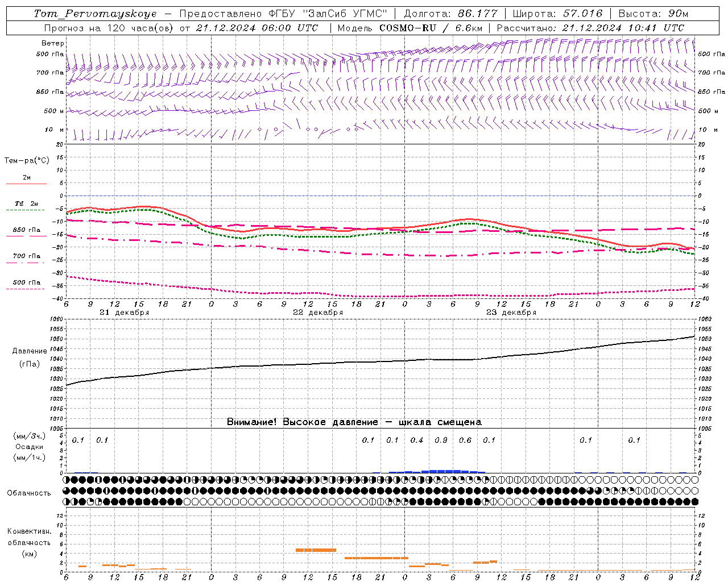728x582 pixels.
Task: Click the "Облачность" cloudiness label
Action: point(29,493)
